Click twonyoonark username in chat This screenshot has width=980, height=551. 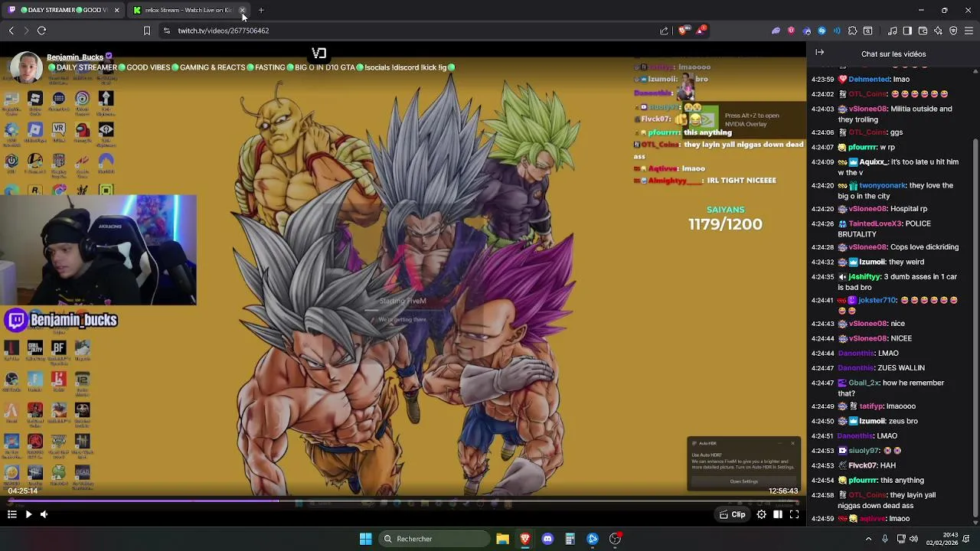[884, 185]
